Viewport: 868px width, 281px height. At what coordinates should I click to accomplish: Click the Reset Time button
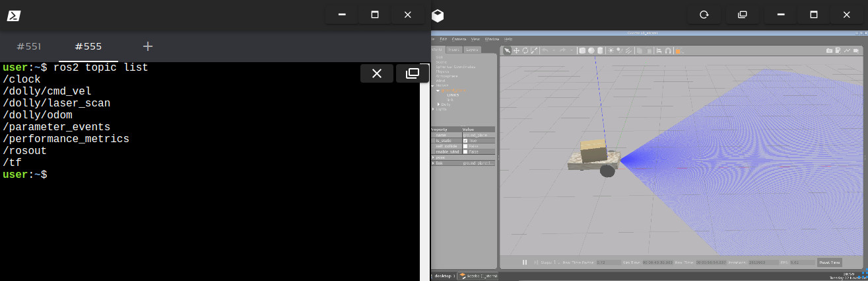coord(829,262)
